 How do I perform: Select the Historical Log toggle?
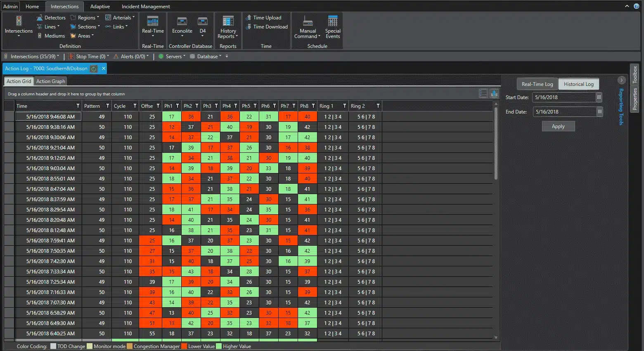click(578, 84)
